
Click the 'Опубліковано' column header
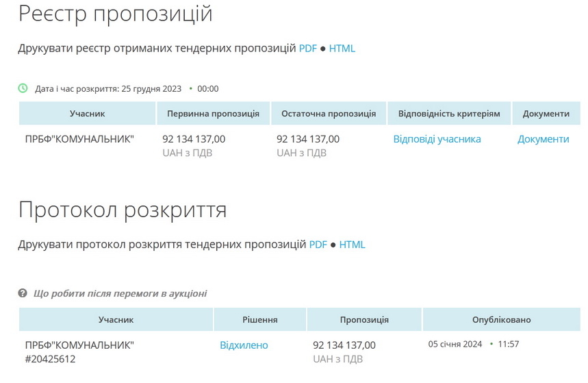point(501,320)
